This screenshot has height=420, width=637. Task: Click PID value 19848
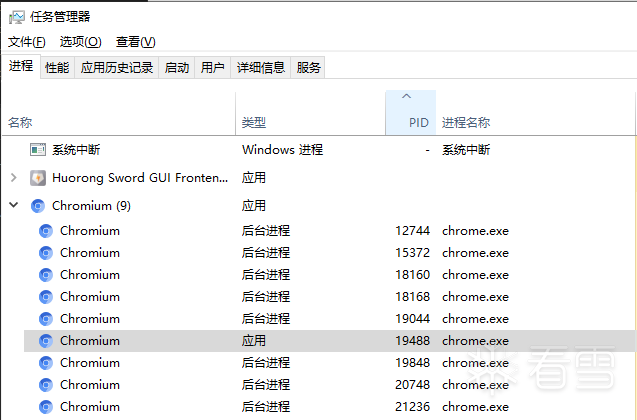412,363
